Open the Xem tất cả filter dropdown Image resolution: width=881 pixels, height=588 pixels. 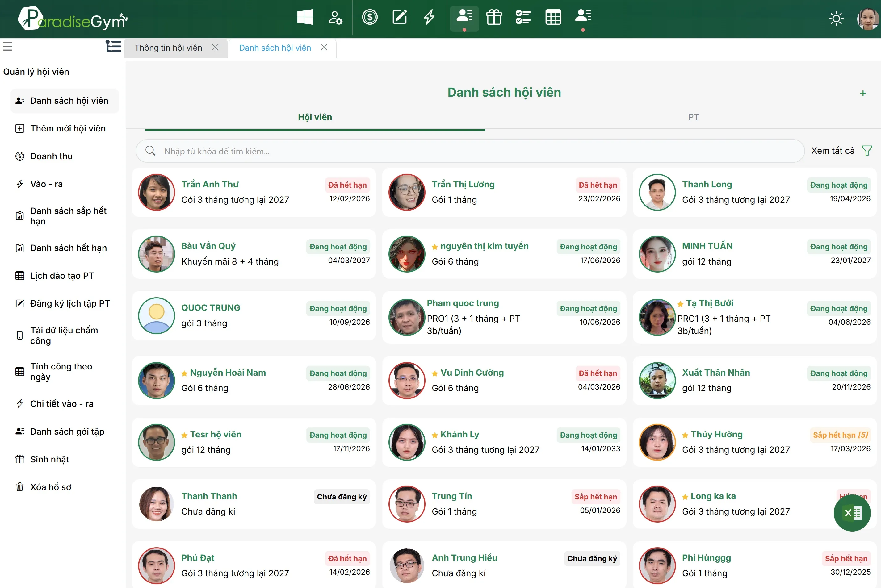(833, 151)
